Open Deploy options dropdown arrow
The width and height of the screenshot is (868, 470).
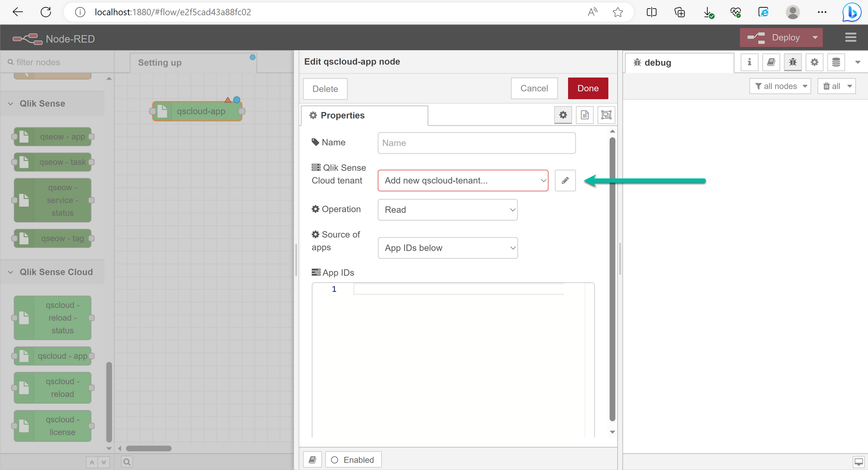click(815, 38)
